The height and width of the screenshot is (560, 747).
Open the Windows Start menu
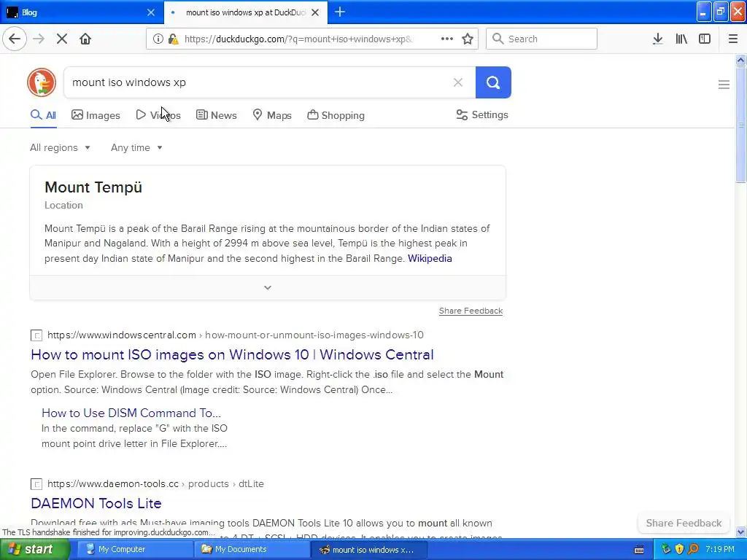pyautogui.click(x=35, y=549)
